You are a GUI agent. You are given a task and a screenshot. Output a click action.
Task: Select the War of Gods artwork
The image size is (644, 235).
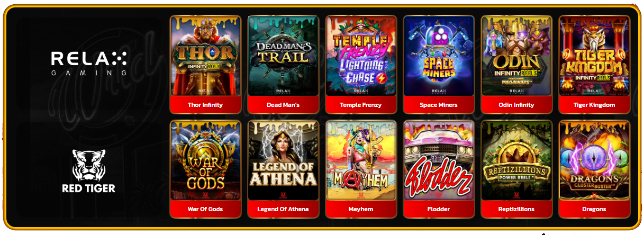tap(205, 161)
